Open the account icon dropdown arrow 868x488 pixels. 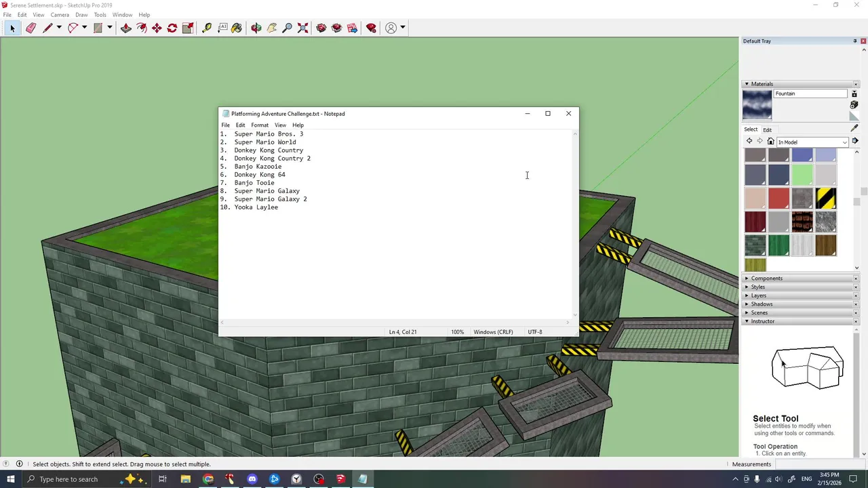pos(403,28)
